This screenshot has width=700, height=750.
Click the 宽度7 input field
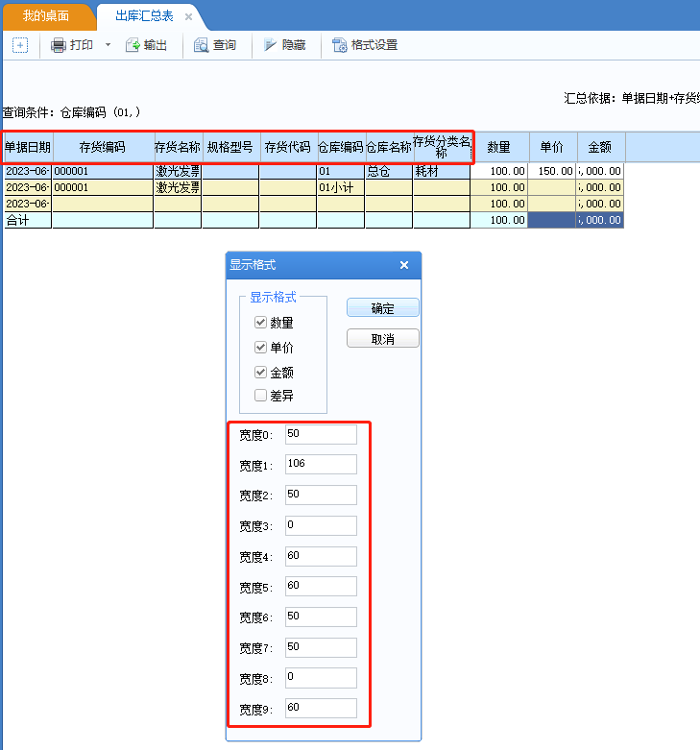pyautogui.click(x=321, y=647)
